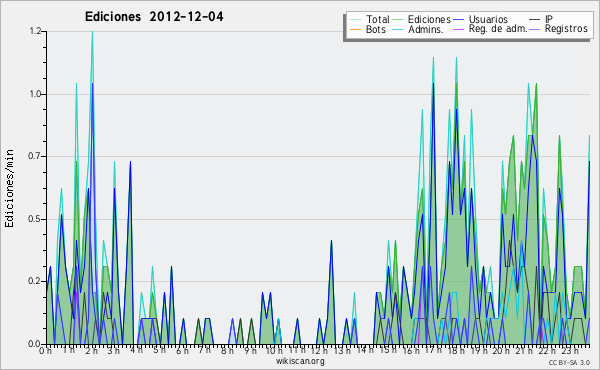Click the y-axis value '0.2'
600x370 pixels.
pyautogui.click(x=35, y=281)
